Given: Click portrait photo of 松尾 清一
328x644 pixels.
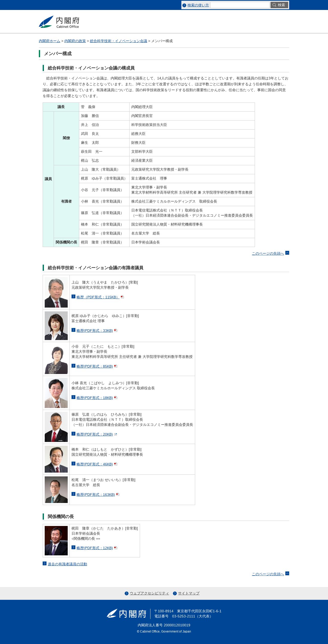Looking at the screenshot, I should [56, 490].
